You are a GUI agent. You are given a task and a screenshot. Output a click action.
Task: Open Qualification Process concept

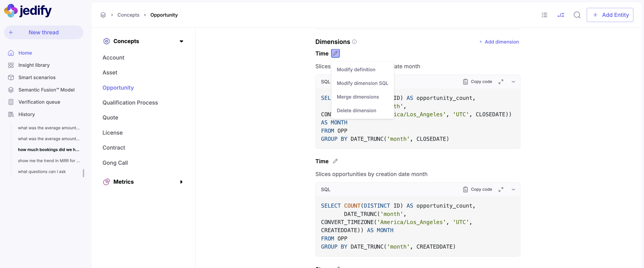(130, 103)
